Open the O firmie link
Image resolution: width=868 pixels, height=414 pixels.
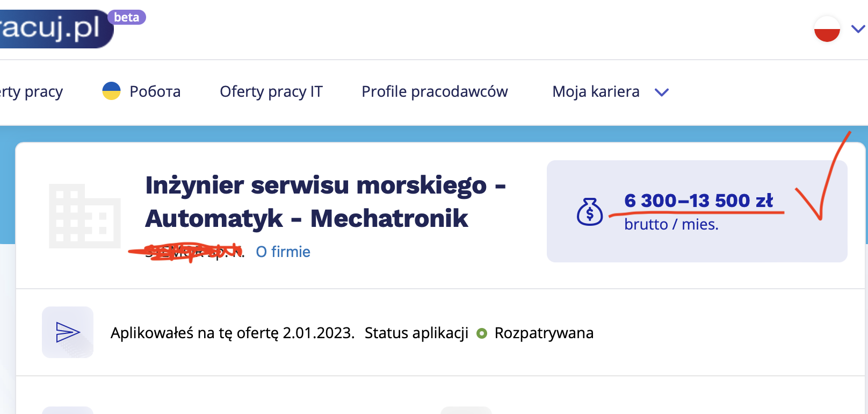283,252
